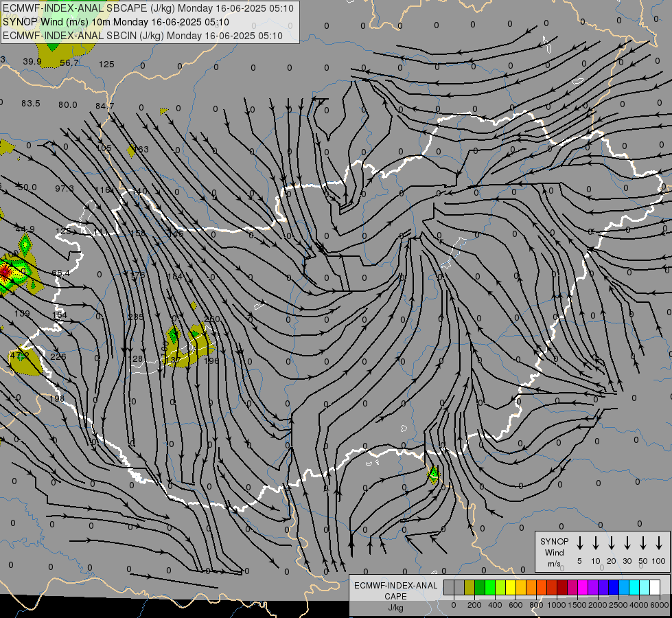The width and height of the screenshot is (672, 618).
Task: Click the 'ECMWF-INDEX-ANAL CAPE J/kg' legend label
Action: 395,597
